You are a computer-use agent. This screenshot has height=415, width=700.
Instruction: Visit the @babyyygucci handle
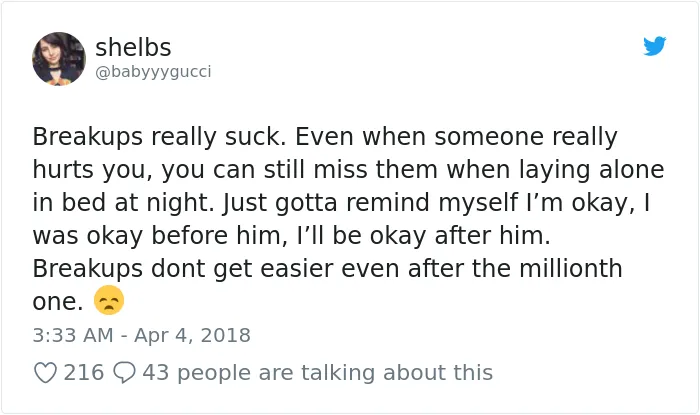point(153,72)
